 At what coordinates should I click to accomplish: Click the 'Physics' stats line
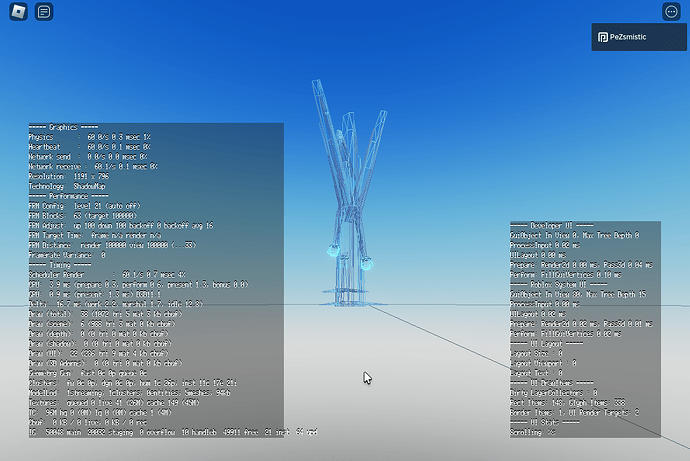click(x=90, y=137)
